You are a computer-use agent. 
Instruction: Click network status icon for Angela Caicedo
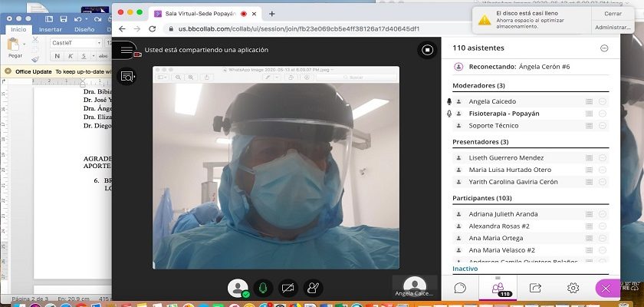coord(589,101)
